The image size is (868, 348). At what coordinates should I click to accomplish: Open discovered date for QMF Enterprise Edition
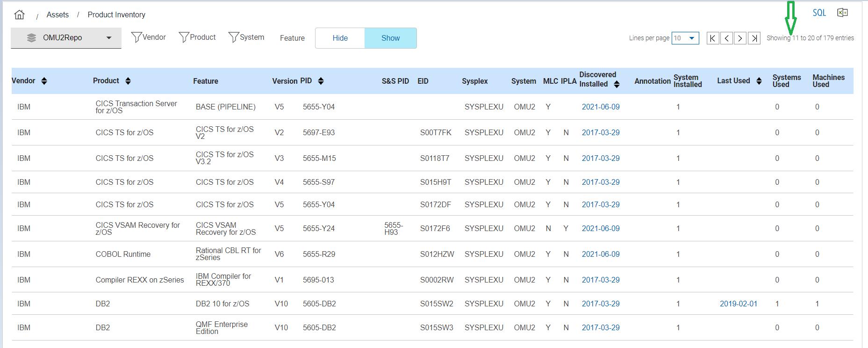pos(601,327)
